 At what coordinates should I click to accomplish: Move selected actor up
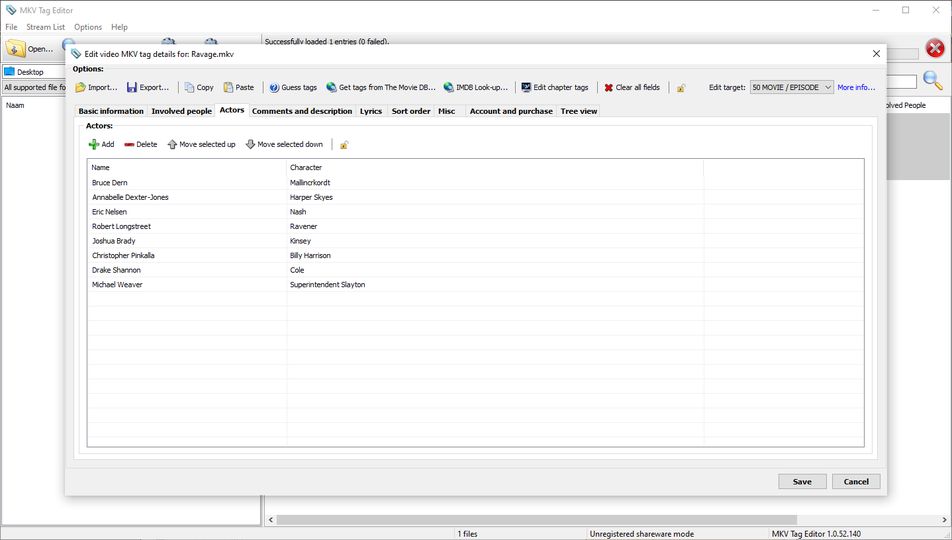coord(201,145)
